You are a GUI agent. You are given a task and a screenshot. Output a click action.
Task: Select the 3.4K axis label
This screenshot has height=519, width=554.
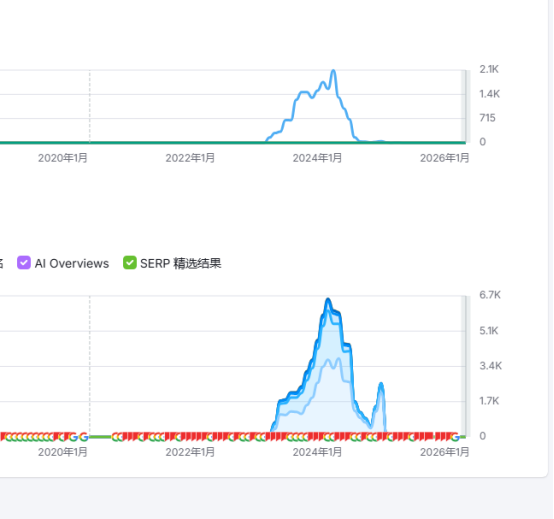tap(490, 366)
